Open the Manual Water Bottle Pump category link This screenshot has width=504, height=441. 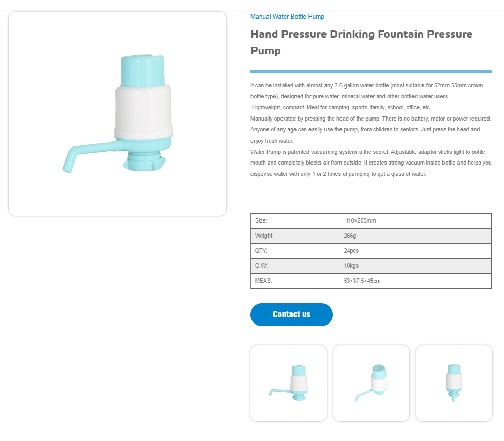coord(287,17)
